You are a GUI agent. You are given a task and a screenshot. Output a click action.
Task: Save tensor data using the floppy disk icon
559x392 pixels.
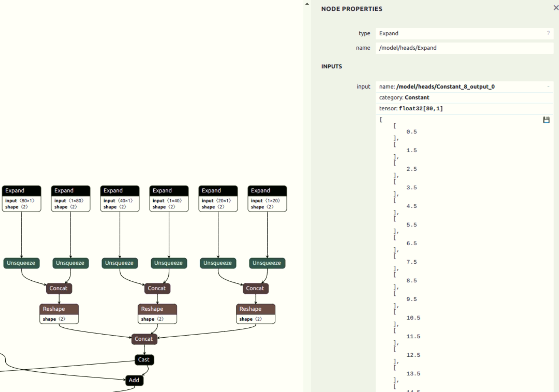click(x=547, y=120)
